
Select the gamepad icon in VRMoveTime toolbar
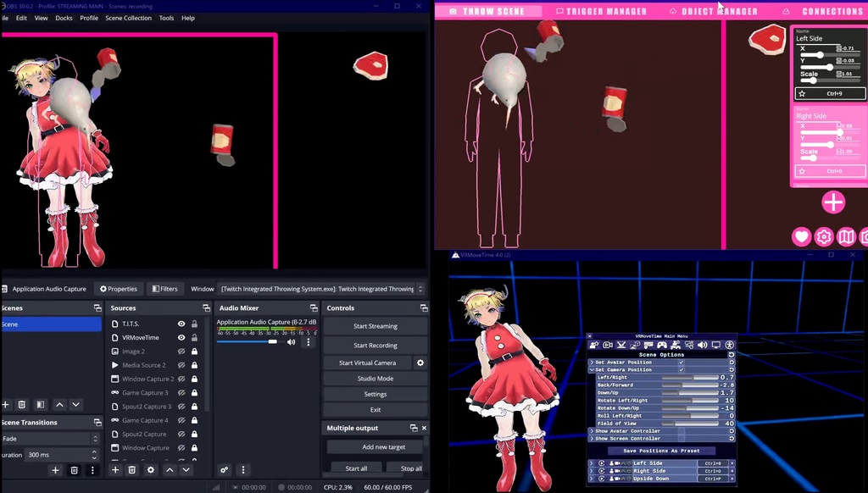tap(662, 346)
